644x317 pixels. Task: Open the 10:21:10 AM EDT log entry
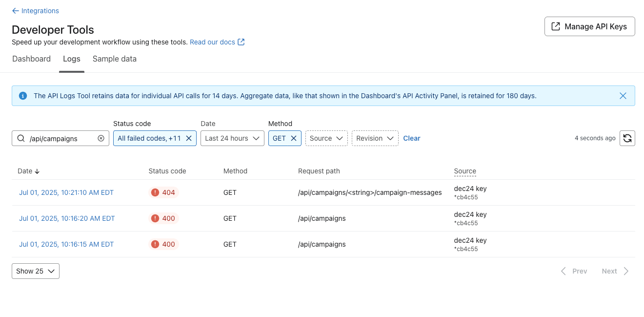coord(66,192)
